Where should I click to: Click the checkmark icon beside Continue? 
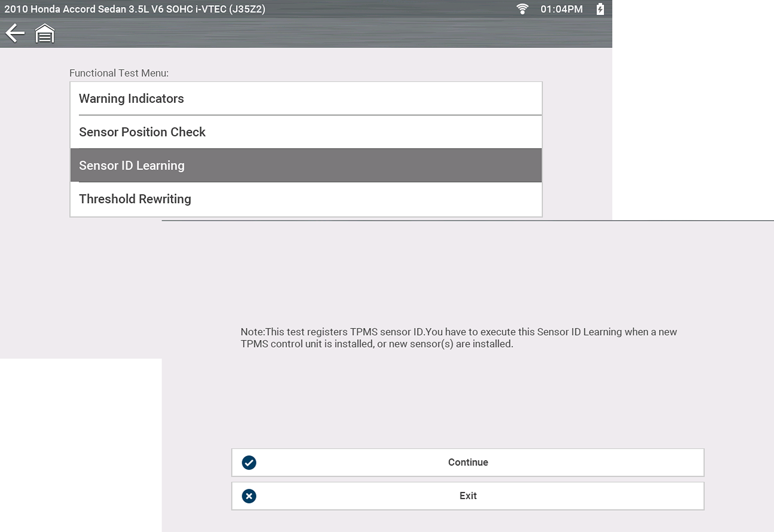(x=249, y=462)
